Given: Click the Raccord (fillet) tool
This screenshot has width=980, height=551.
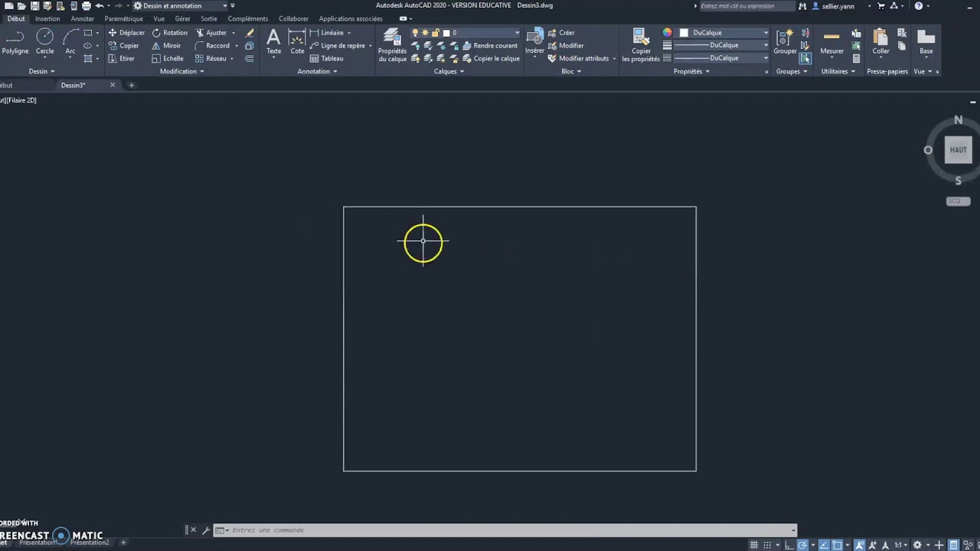Looking at the screenshot, I should click(x=212, y=46).
